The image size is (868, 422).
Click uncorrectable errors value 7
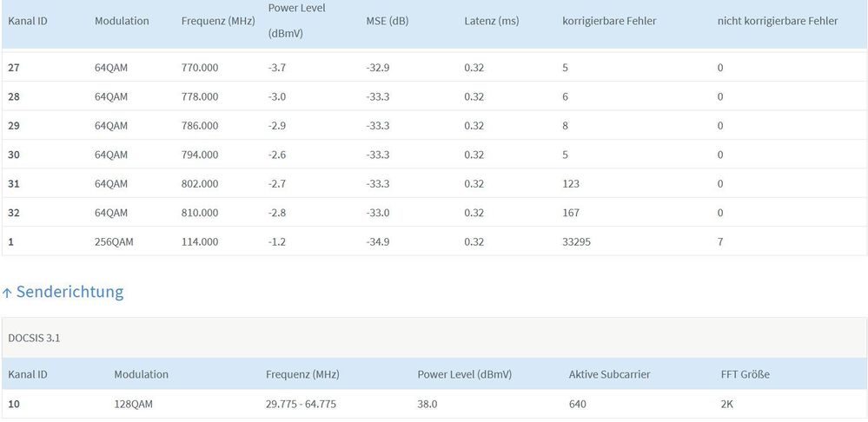pyautogui.click(x=720, y=241)
